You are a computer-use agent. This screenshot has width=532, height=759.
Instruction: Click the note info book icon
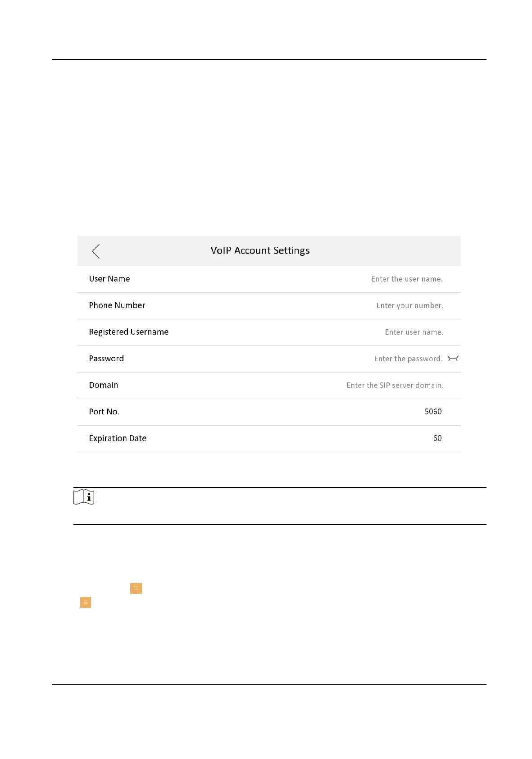(x=84, y=497)
